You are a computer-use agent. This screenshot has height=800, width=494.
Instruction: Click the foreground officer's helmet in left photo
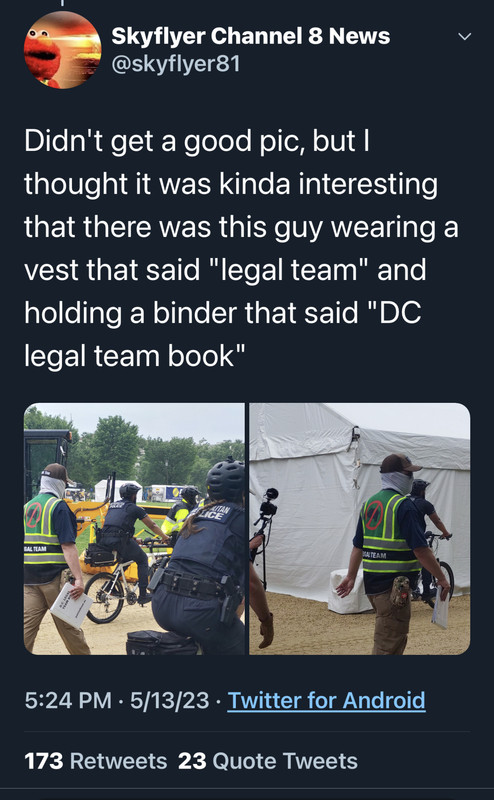click(x=226, y=480)
